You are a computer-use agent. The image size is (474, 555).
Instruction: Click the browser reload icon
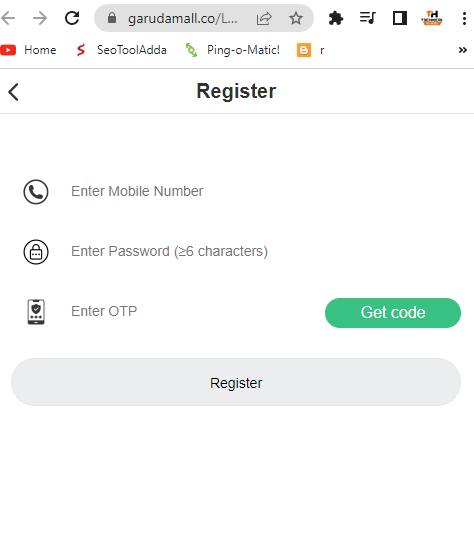(x=72, y=18)
